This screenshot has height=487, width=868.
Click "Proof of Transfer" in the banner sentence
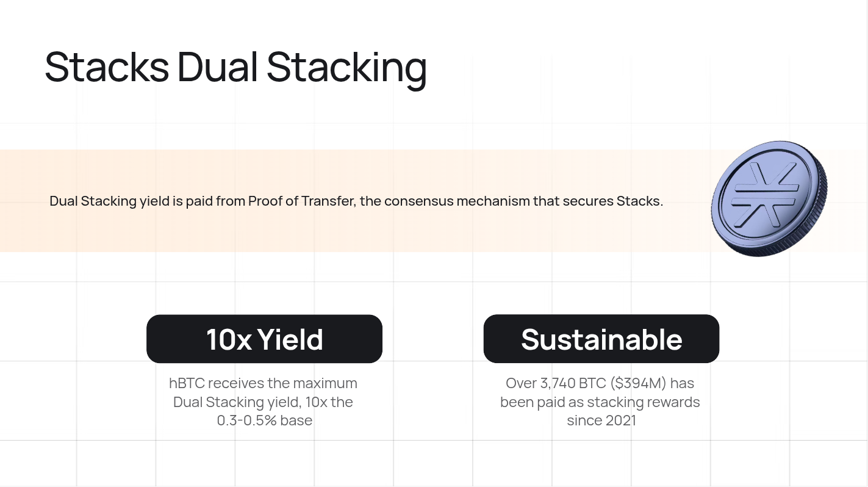tap(301, 201)
